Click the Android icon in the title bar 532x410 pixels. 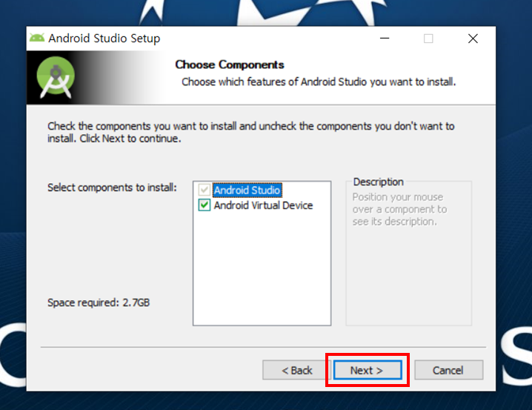click(x=37, y=38)
